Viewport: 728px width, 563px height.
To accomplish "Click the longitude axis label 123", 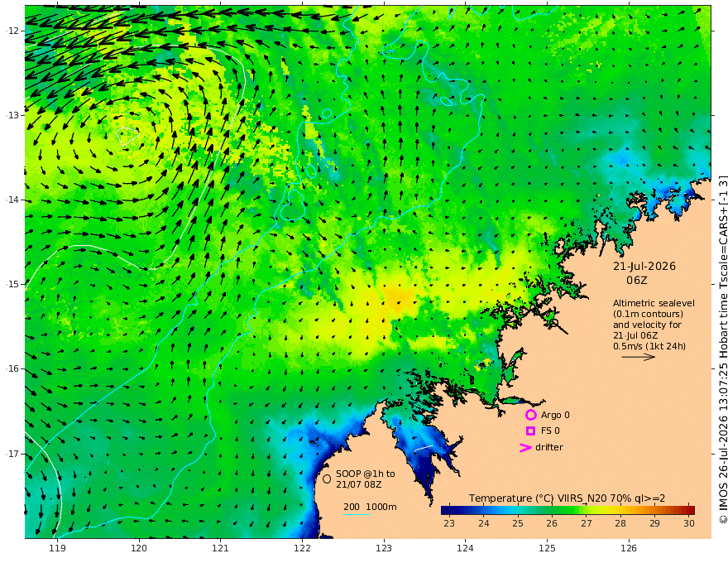I will [x=384, y=548].
